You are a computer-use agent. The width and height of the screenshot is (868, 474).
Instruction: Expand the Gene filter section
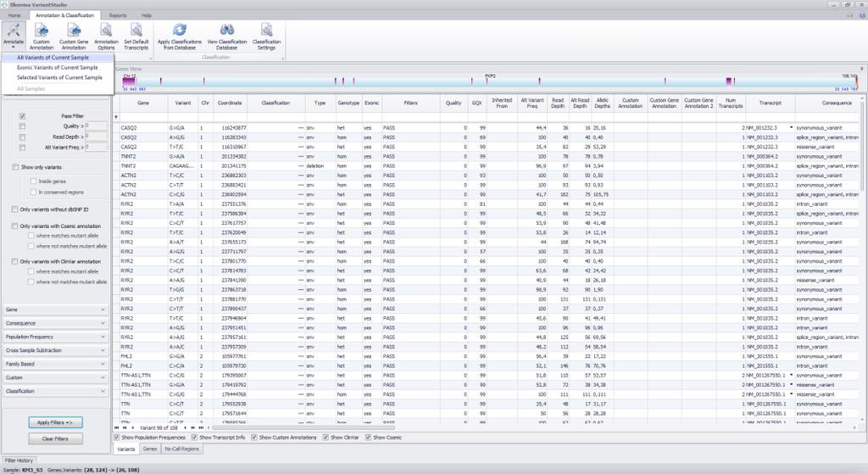coord(55,309)
